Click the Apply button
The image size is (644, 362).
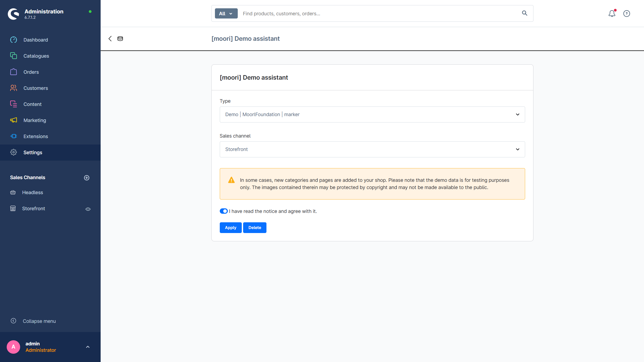tap(230, 228)
